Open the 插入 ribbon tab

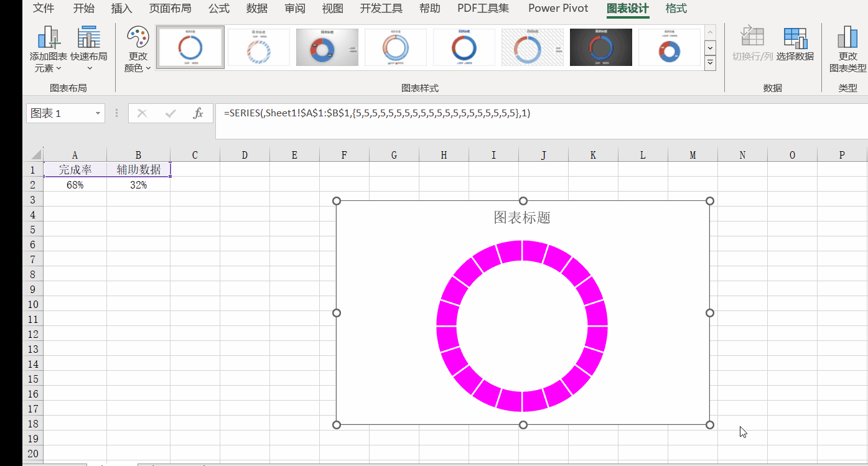(121, 8)
